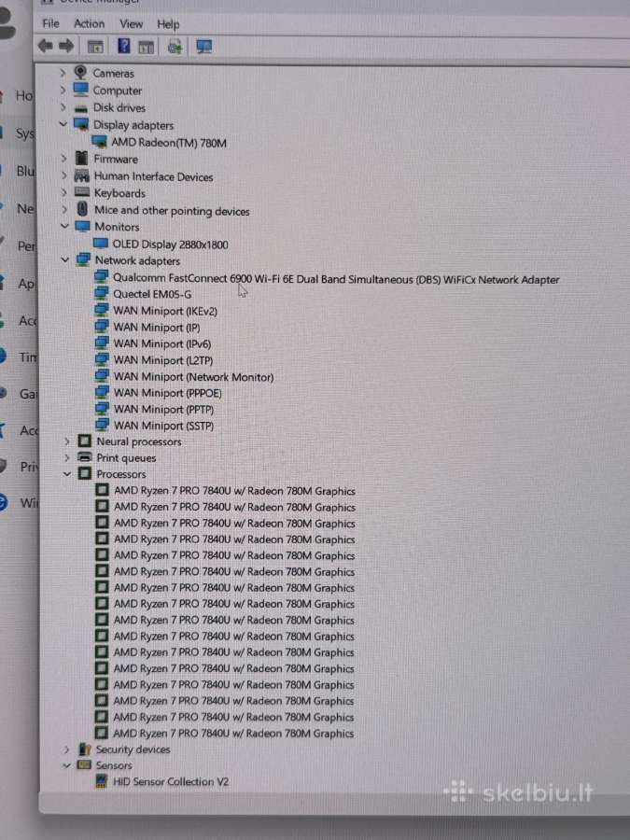Select HID Sensor Collection V2
Image resolution: width=630 pixels, height=840 pixels.
(171, 781)
